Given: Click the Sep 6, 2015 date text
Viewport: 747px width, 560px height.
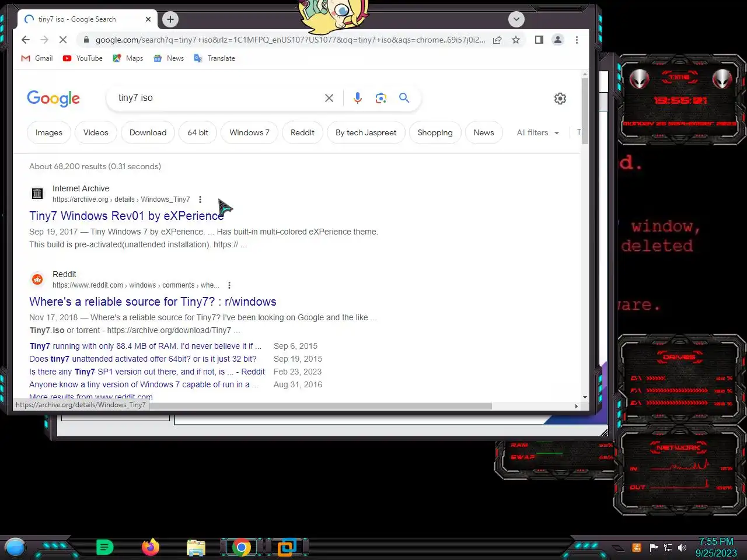Looking at the screenshot, I should coord(295,346).
